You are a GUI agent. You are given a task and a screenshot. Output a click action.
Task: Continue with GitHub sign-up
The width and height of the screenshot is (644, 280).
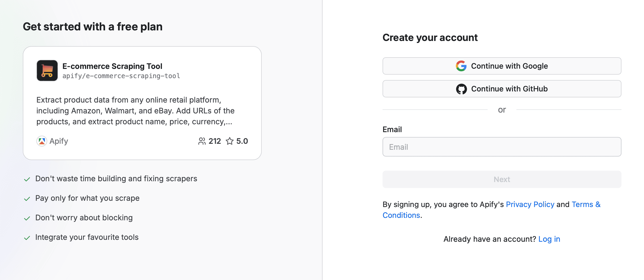click(x=502, y=89)
